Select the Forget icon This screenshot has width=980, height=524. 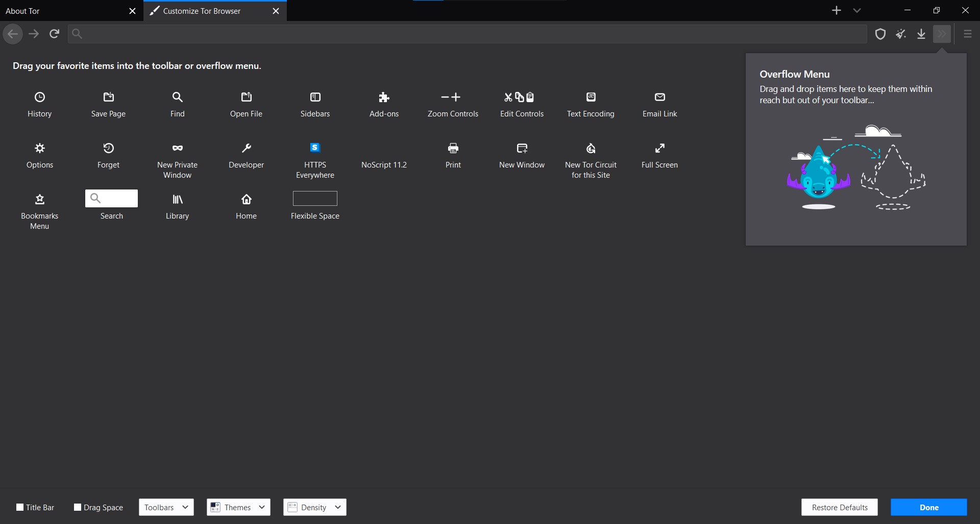(x=109, y=148)
